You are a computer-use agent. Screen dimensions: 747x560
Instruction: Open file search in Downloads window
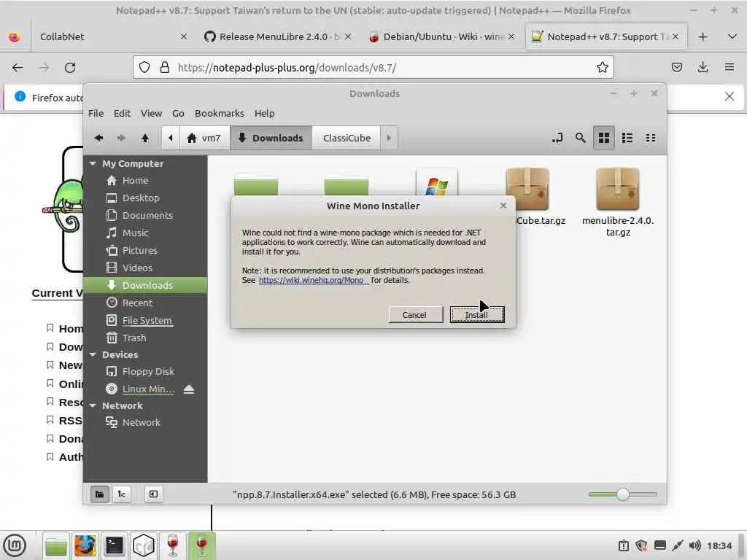tap(580, 138)
